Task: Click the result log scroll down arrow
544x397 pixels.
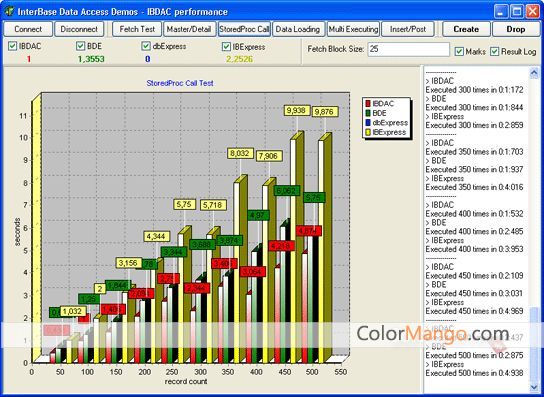Action: 534,386
